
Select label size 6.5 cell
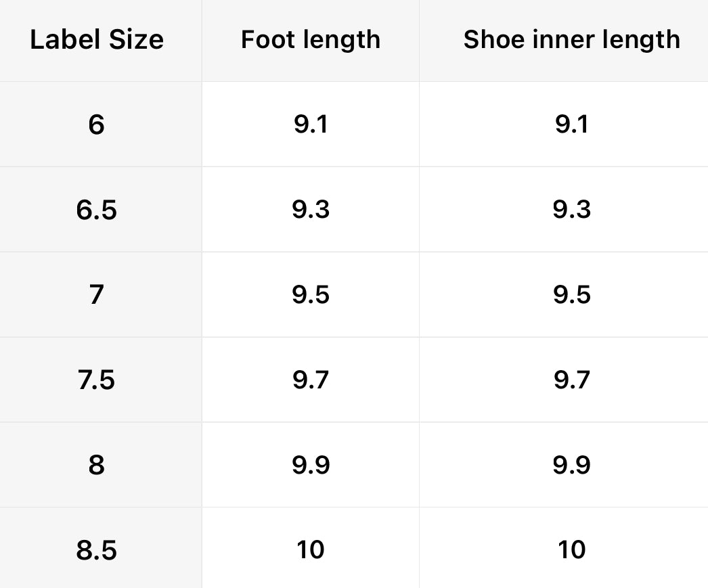97,210
